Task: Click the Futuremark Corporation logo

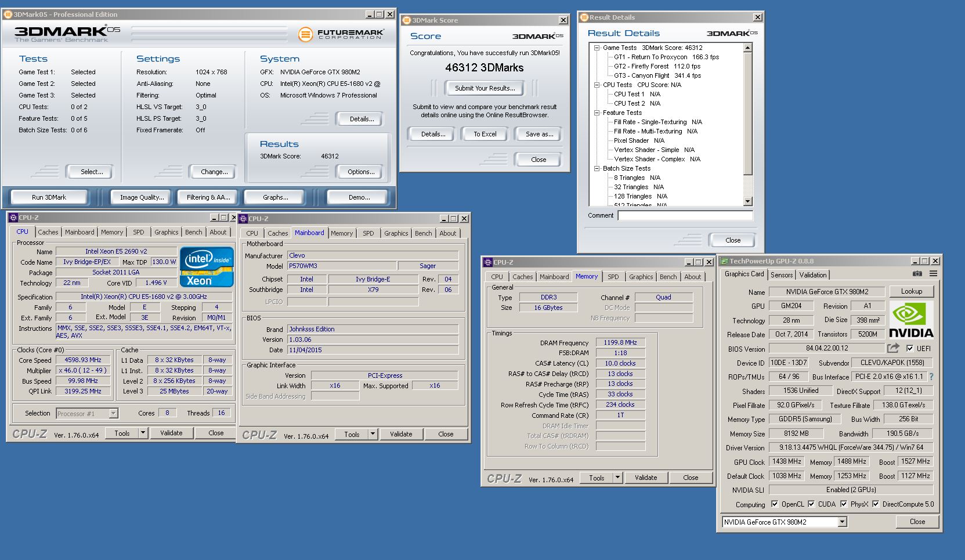Action: (341, 34)
